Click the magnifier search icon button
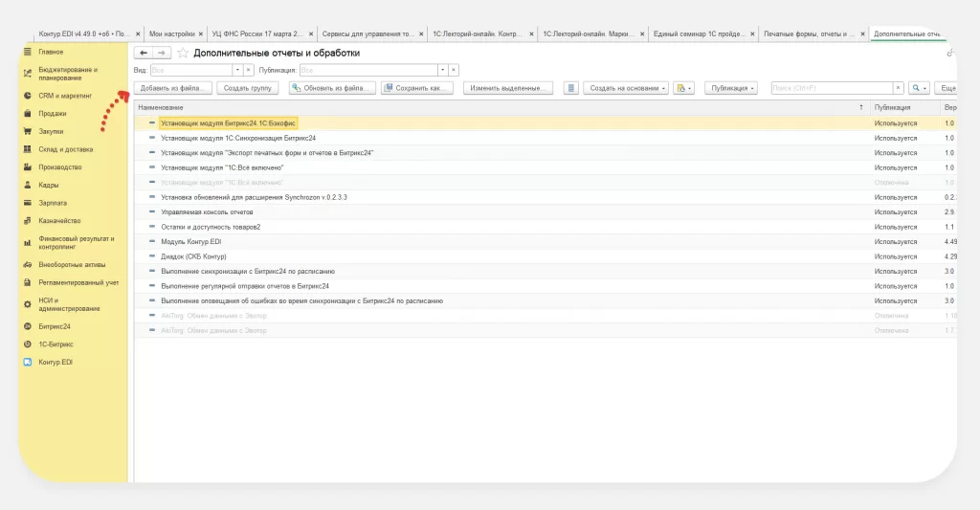The height and width of the screenshot is (510, 980). pyautogui.click(x=918, y=88)
